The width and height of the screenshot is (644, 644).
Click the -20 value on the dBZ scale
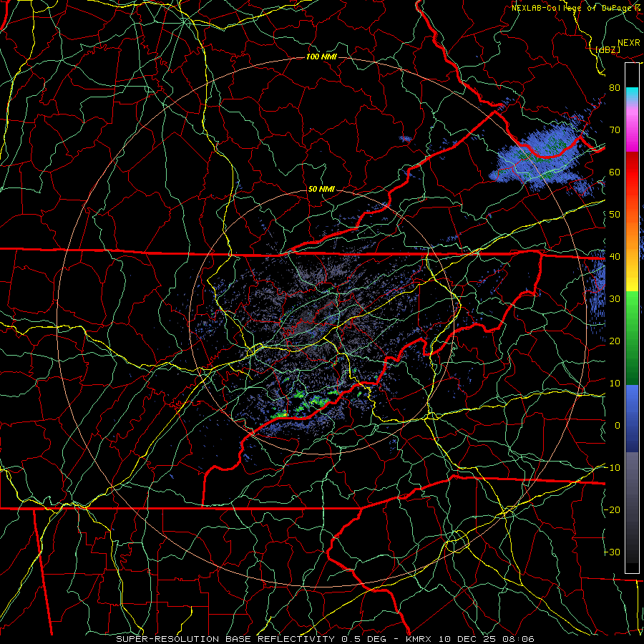(x=612, y=510)
